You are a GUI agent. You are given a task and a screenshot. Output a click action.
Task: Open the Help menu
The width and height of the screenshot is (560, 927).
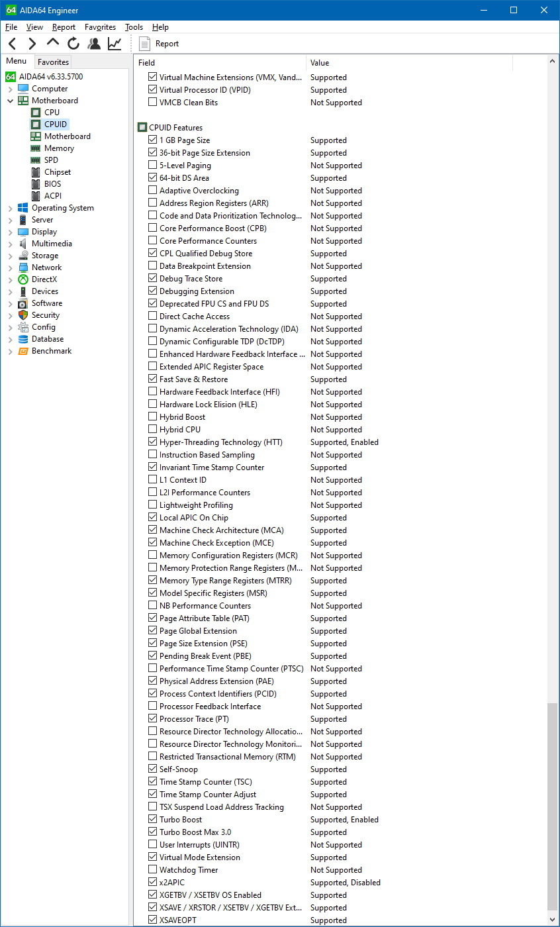pos(160,27)
